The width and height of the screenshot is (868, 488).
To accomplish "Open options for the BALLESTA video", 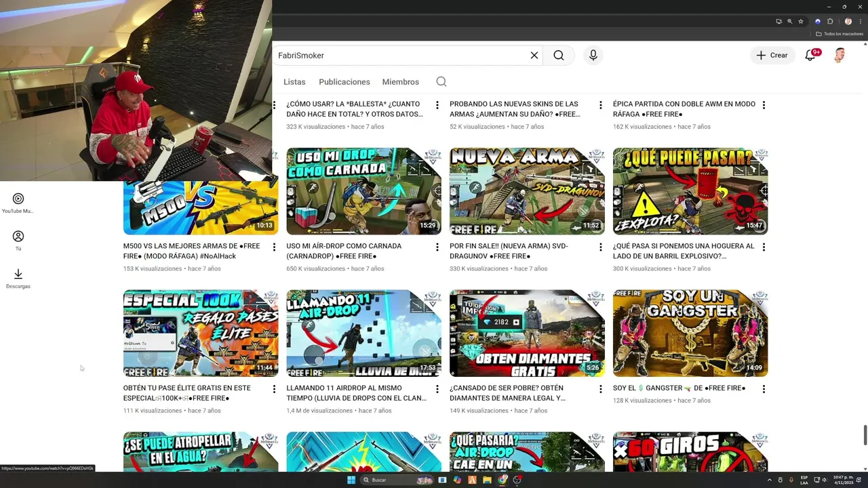I will click(x=437, y=105).
